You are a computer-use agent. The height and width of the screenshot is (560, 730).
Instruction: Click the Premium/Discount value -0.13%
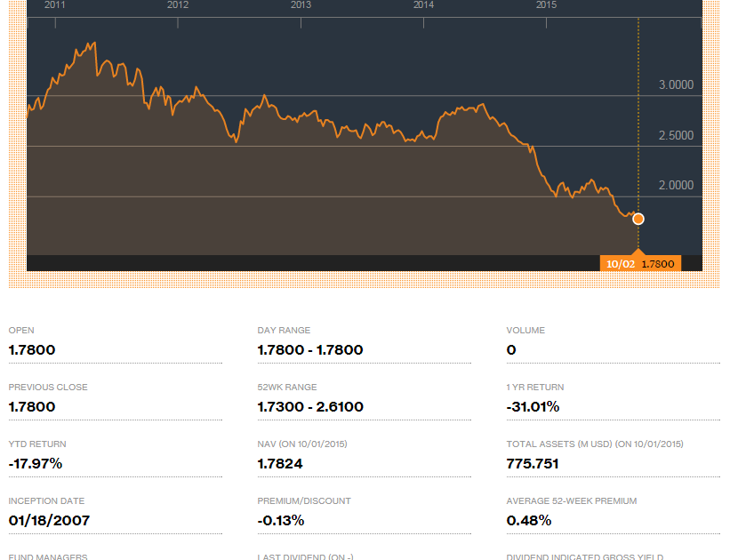tap(281, 521)
